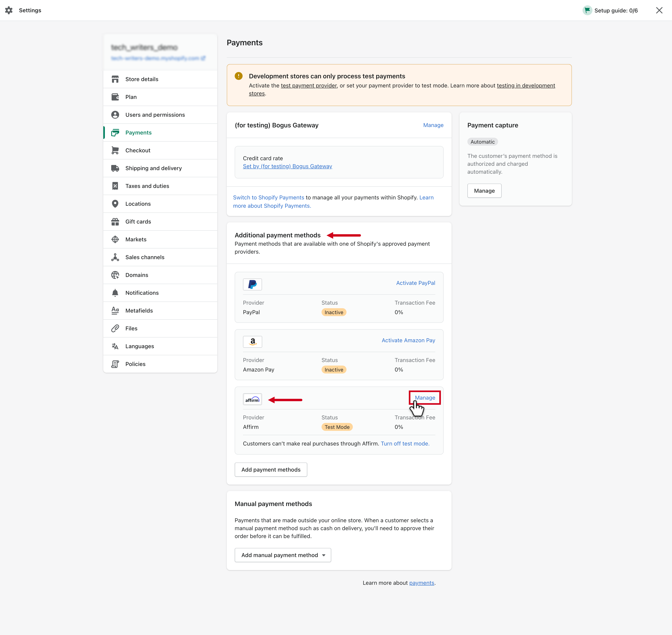Click the Languages translate icon
Image resolution: width=672 pixels, height=635 pixels.
115,346
